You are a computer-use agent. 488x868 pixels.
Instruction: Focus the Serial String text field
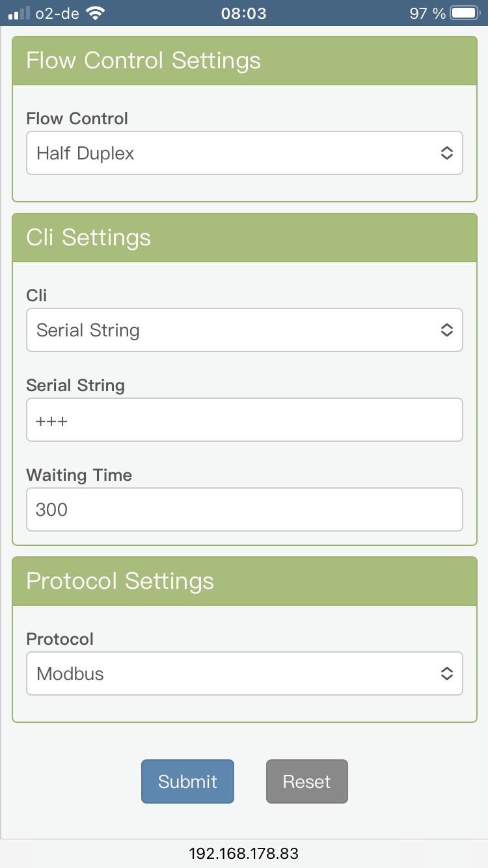tap(244, 420)
